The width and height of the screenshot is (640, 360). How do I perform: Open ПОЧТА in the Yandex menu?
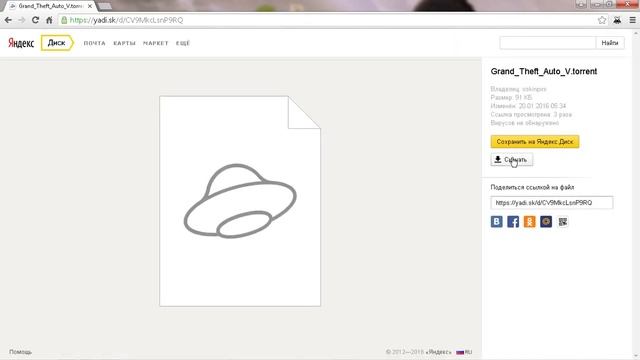click(x=95, y=43)
